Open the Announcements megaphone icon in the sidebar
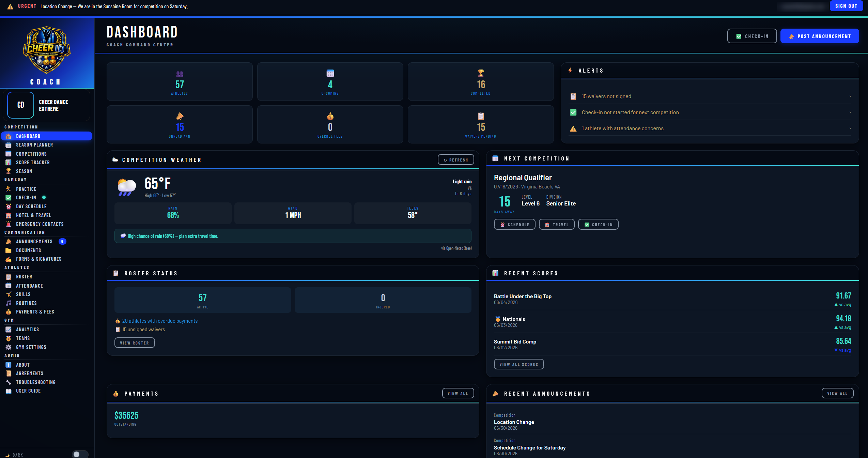 9,242
